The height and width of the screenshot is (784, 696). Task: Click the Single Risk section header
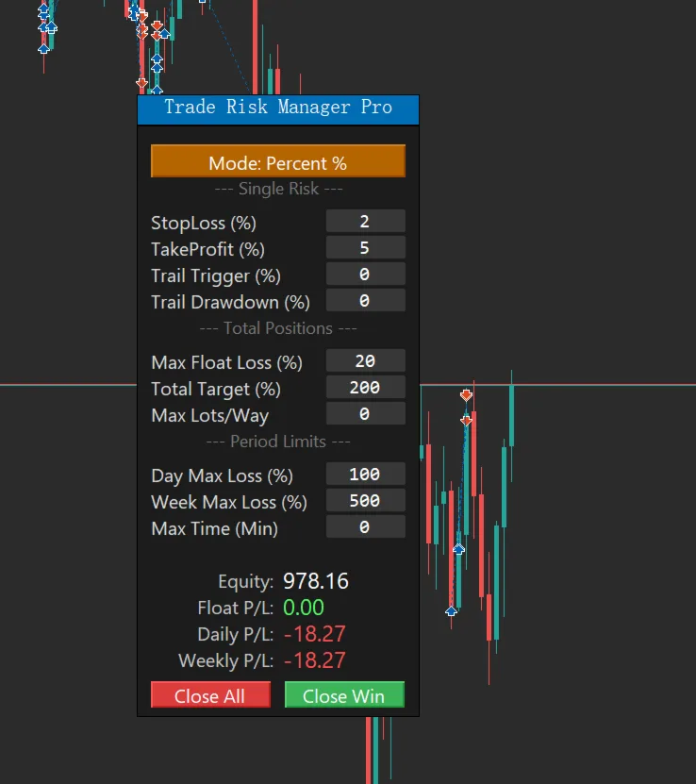click(x=278, y=189)
